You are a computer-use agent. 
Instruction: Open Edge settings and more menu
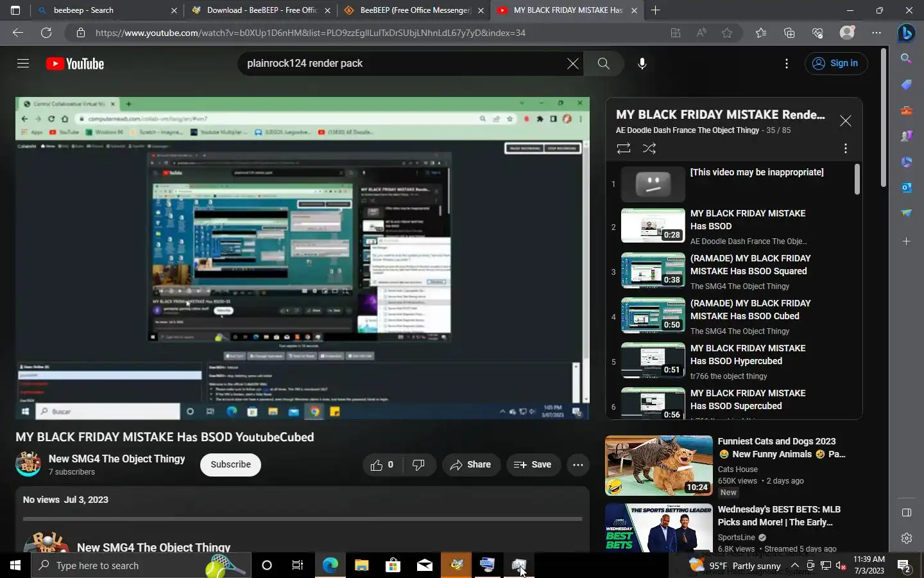(x=877, y=33)
